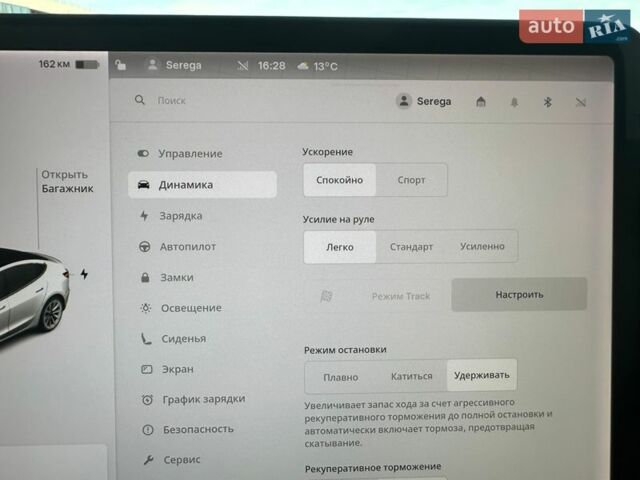Tap the weather cloud icon beside 13°C
The height and width of the screenshot is (480, 640).
tap(303, 66)
